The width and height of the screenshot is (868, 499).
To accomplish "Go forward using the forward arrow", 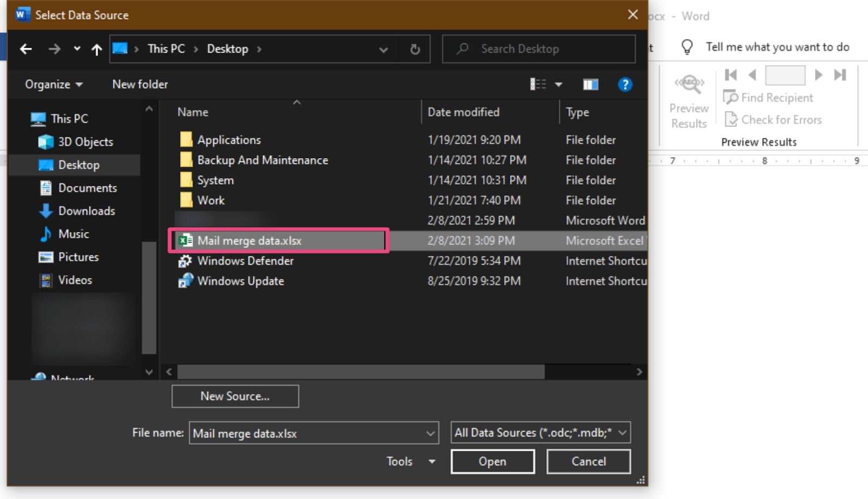I will (54, 49).
